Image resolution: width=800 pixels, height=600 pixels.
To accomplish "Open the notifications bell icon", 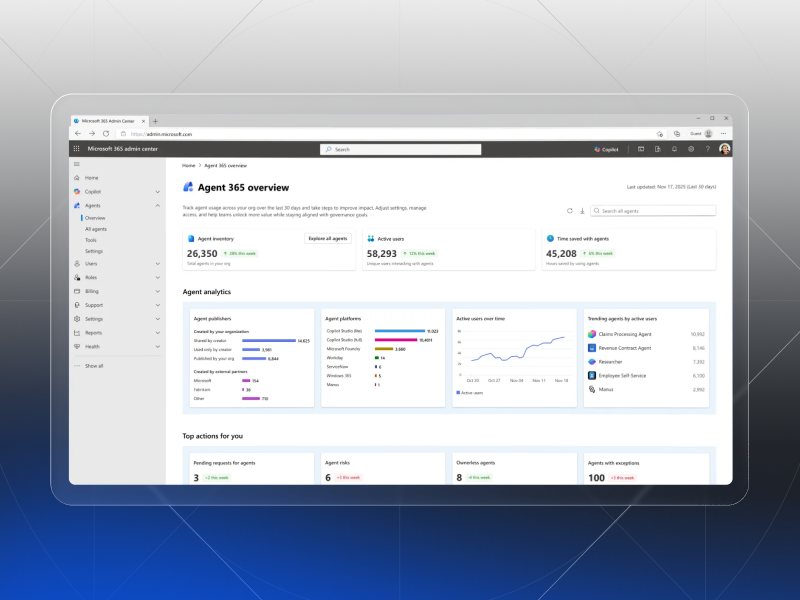I will pos(674,149).
